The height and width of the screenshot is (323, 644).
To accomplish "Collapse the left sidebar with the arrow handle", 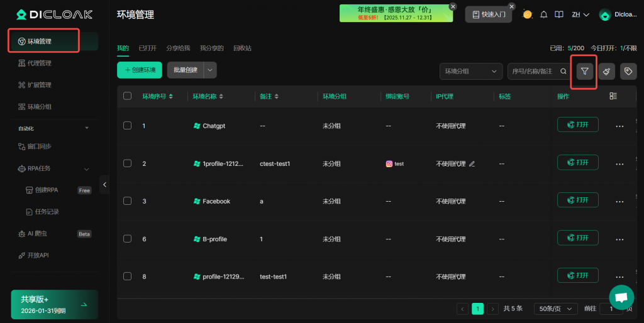I will 104,184.
